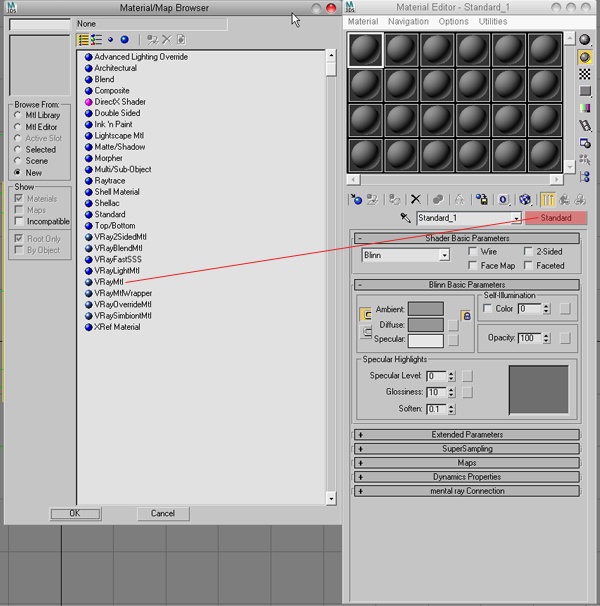Pick material from object eyedropper
The width and height of the screenshot is (600, 606).
(x=406, y=217)
